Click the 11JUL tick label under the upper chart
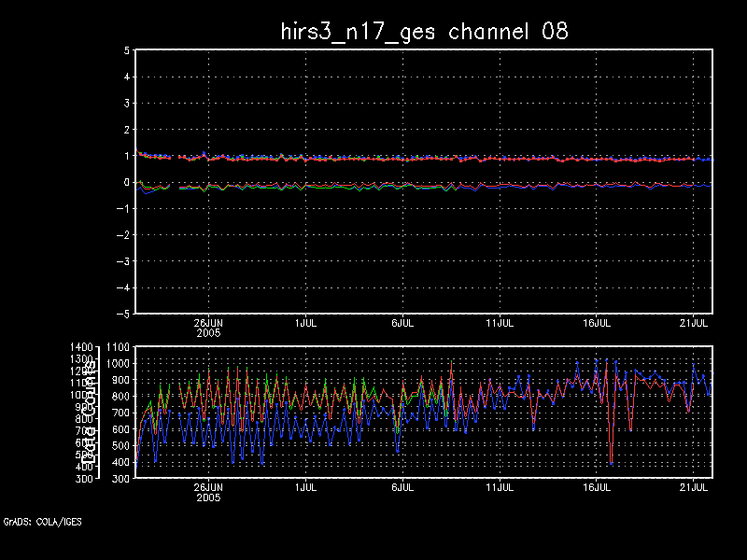Screen dimensions: 747x560 500,322
